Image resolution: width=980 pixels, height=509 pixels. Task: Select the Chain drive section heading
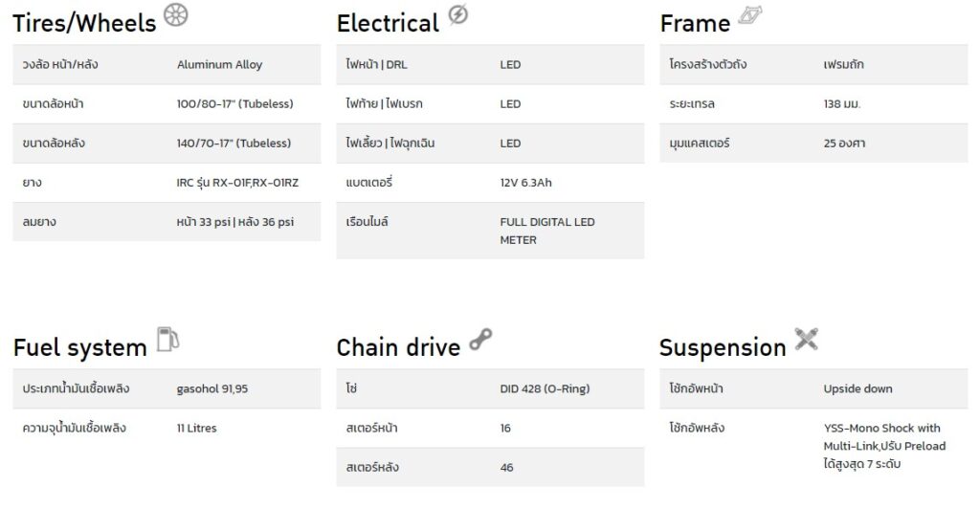tap(398, 347)
